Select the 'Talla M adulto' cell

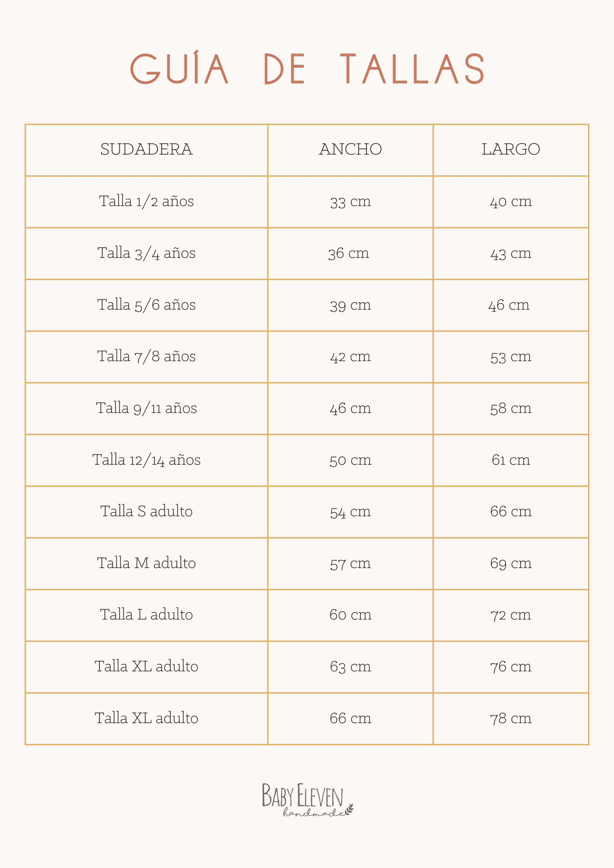pos(147,563)
